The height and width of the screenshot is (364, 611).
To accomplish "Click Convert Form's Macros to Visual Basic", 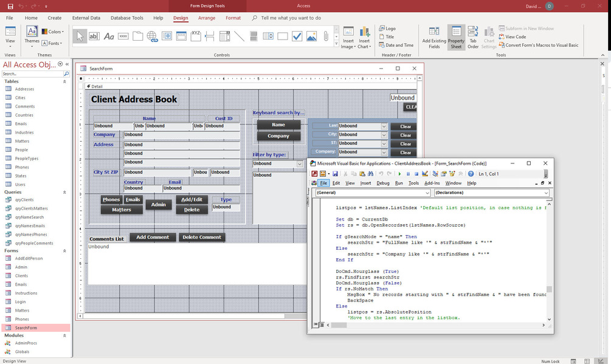I will click(x=539, y=45).
